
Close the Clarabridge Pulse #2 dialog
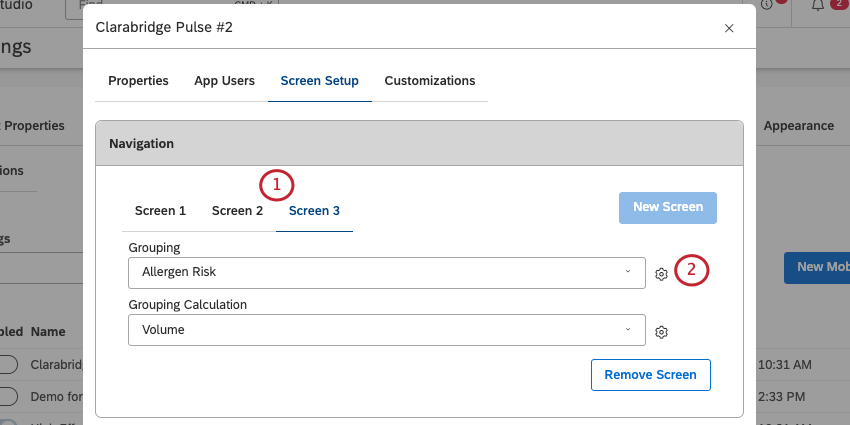729,28
